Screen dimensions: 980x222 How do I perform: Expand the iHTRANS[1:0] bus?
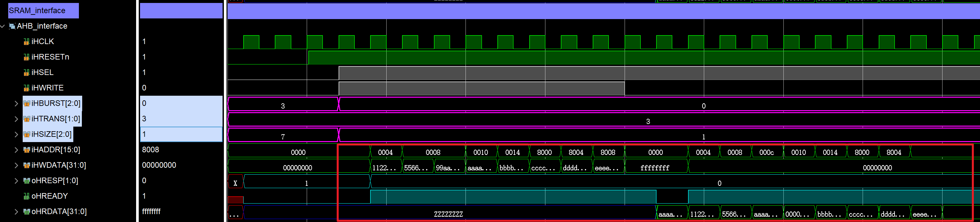click(16, 119)
